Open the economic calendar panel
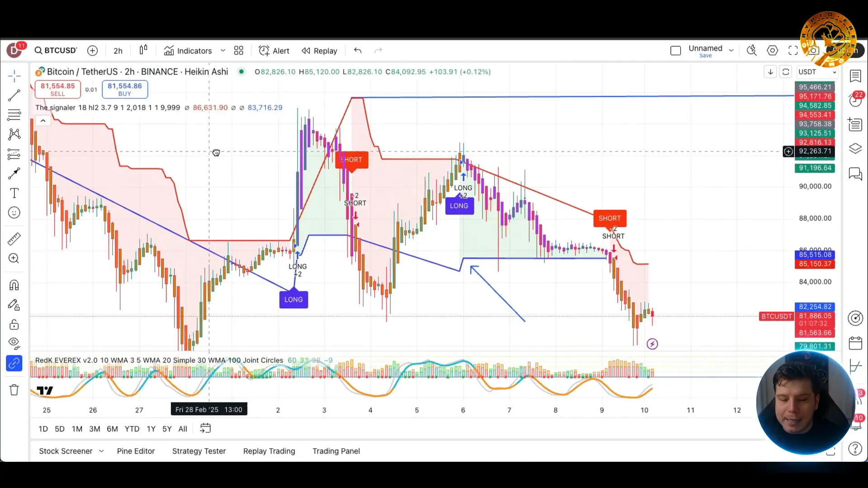 (x=855, y=343)
